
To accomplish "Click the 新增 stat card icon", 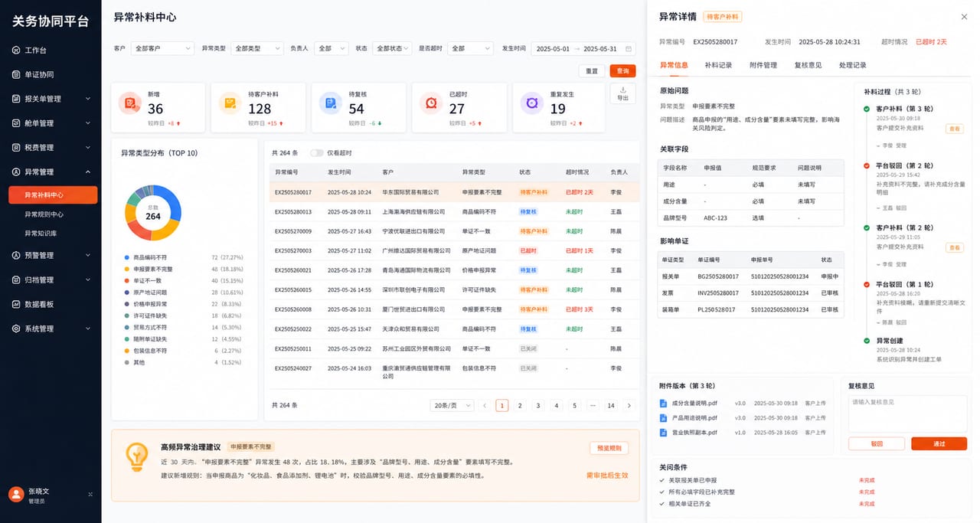I will tap(129, 103).
